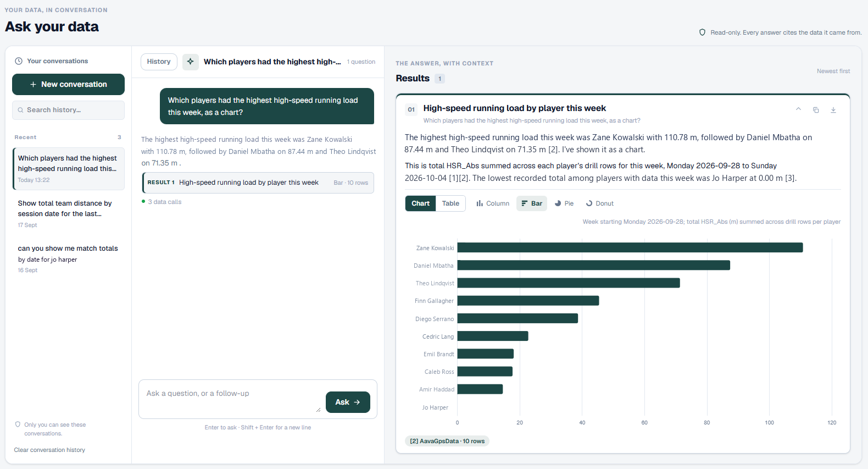Click the sparkle icon beside History

pyautogui.click(x=190, y=62)
